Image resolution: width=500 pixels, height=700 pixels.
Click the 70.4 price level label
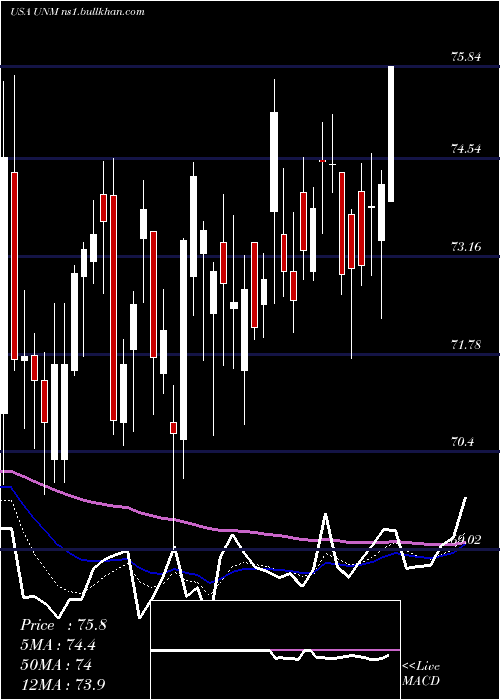tap(462, 442)
